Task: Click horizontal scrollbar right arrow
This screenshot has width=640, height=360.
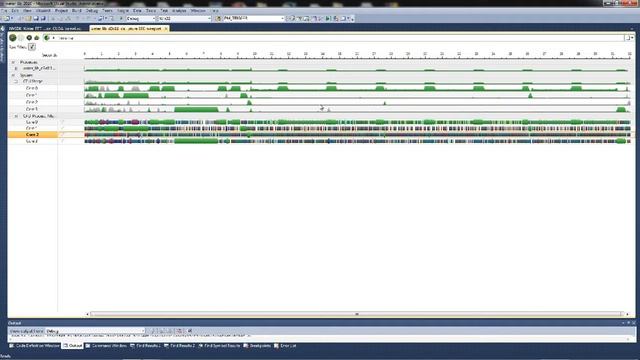Action: pyautogui.click(x=627, y=314)
